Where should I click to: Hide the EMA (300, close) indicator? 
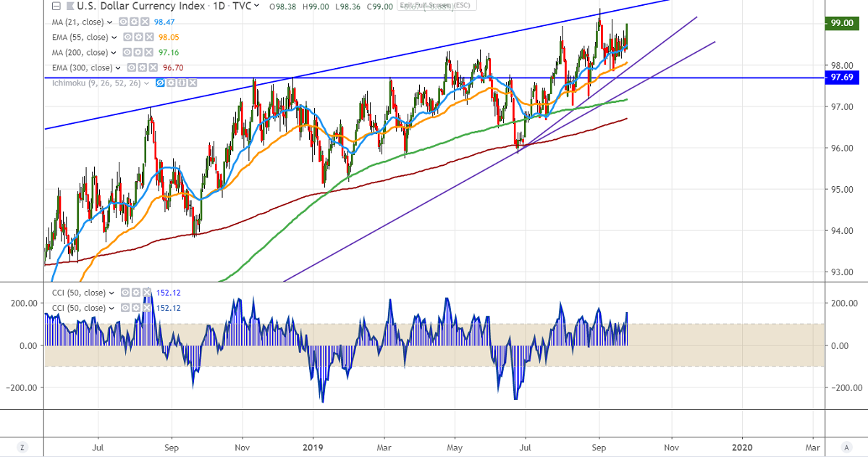point(131,67)
